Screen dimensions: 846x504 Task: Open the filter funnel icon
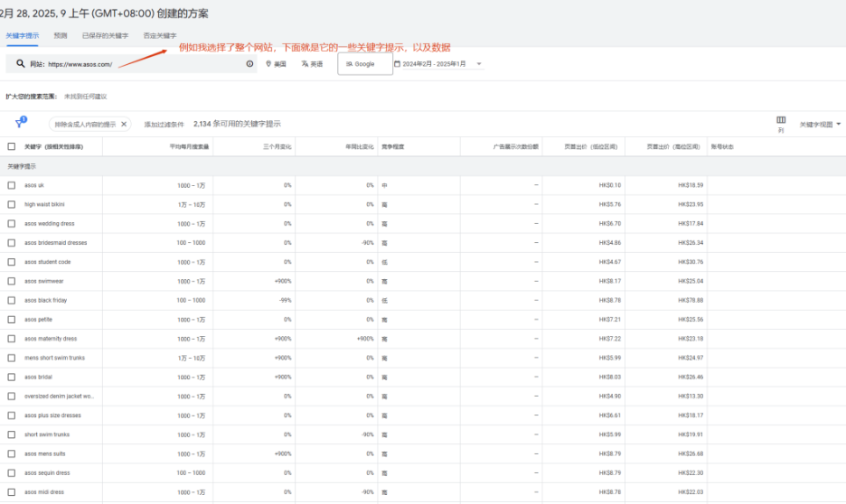pos(19,124)
